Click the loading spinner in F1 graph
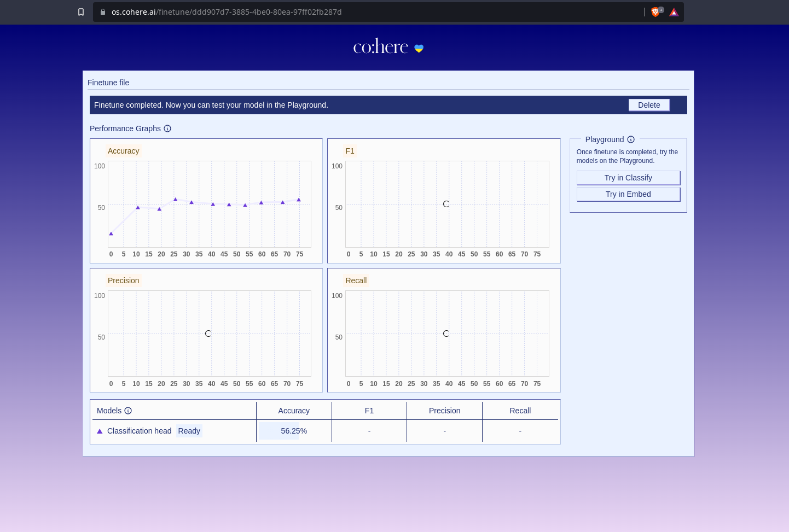Screen dimensions: 789x532 446,204
